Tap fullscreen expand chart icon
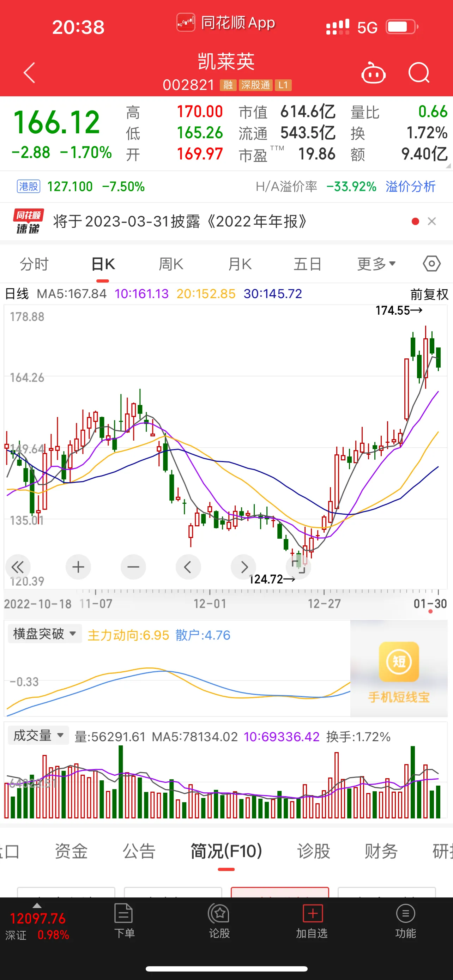 pos(298,567)
